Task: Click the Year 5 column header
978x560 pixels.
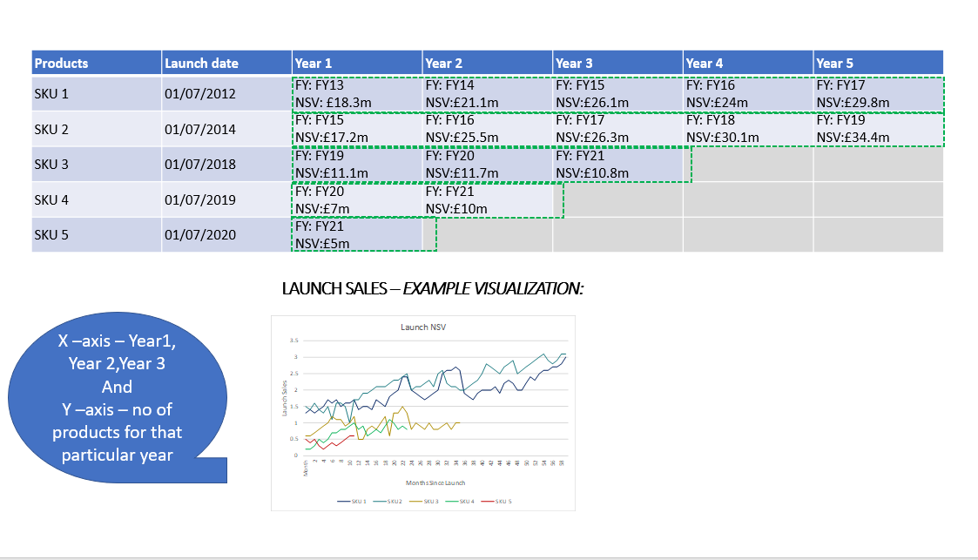Action: coord(878,63)
